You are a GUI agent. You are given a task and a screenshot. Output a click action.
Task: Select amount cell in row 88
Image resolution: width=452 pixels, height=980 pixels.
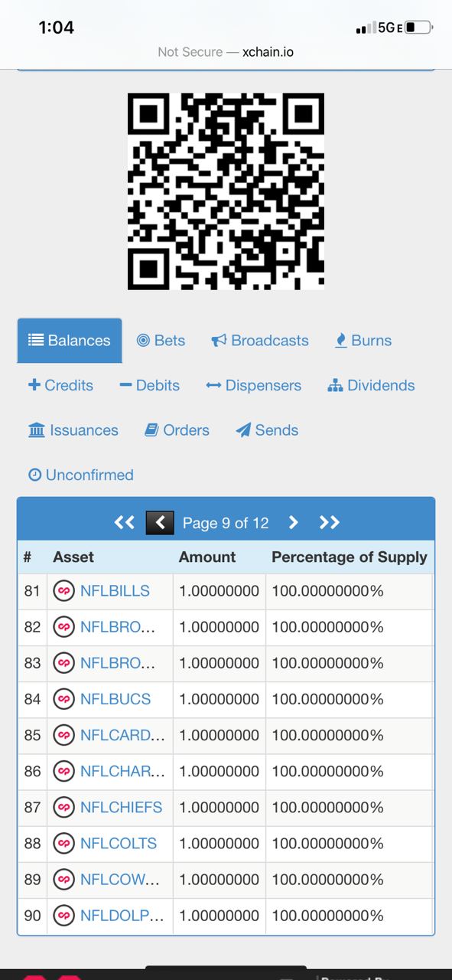click(x=219, y=843)
